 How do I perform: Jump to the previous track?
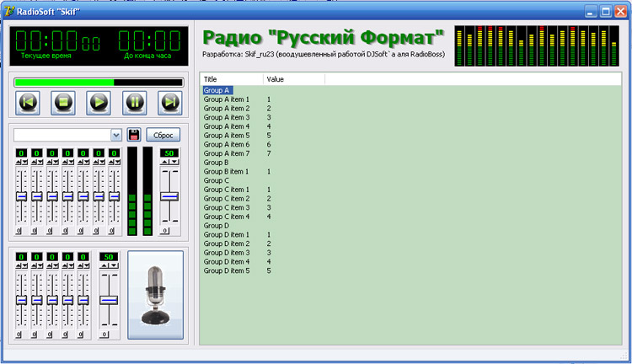coord(28,103)
